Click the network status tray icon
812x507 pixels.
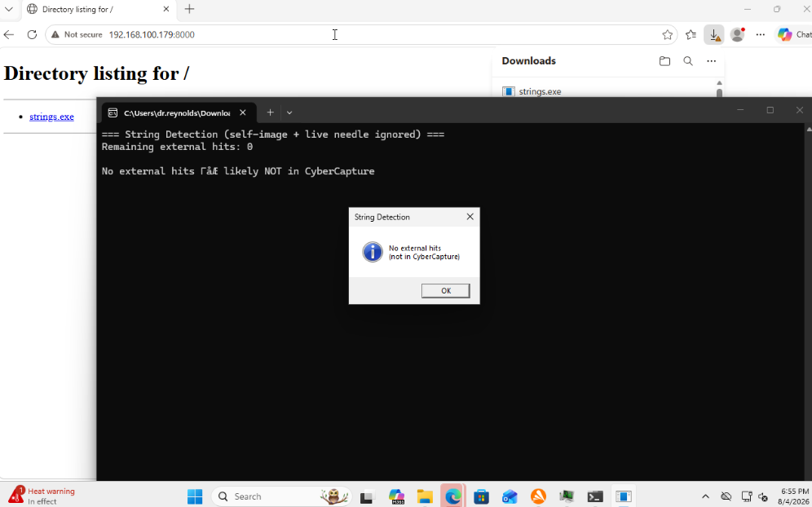click(x=746, y=496)
